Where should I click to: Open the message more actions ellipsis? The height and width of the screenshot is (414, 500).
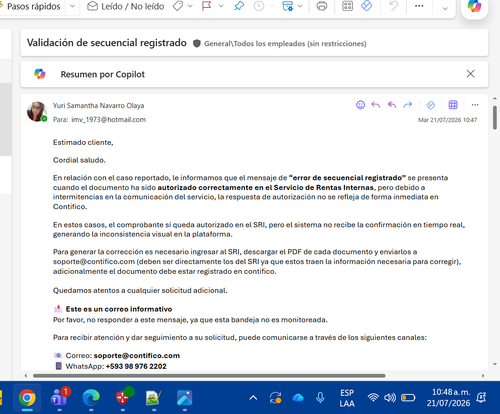point(475,105)
